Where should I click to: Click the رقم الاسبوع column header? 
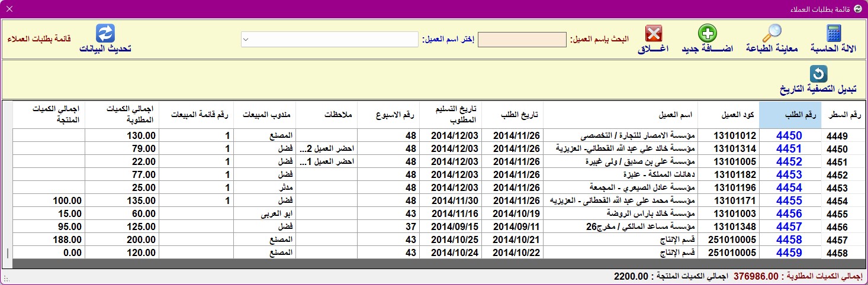click(388, 115)
